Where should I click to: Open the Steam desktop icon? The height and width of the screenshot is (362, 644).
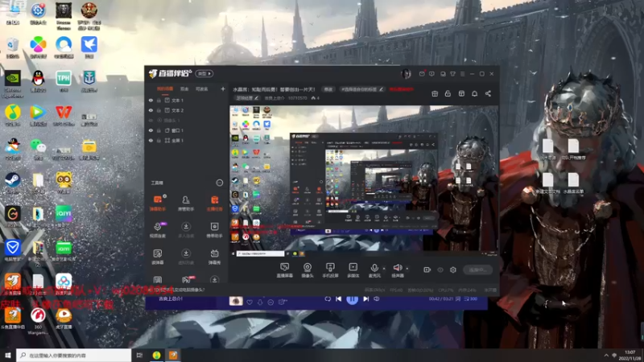click(x=12, y=183)
